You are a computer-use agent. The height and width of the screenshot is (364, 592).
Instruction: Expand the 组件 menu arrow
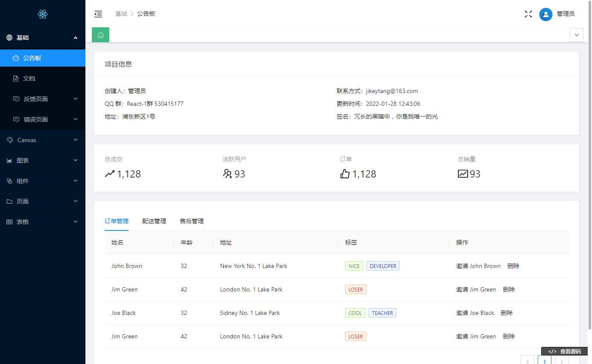[76, 181]
